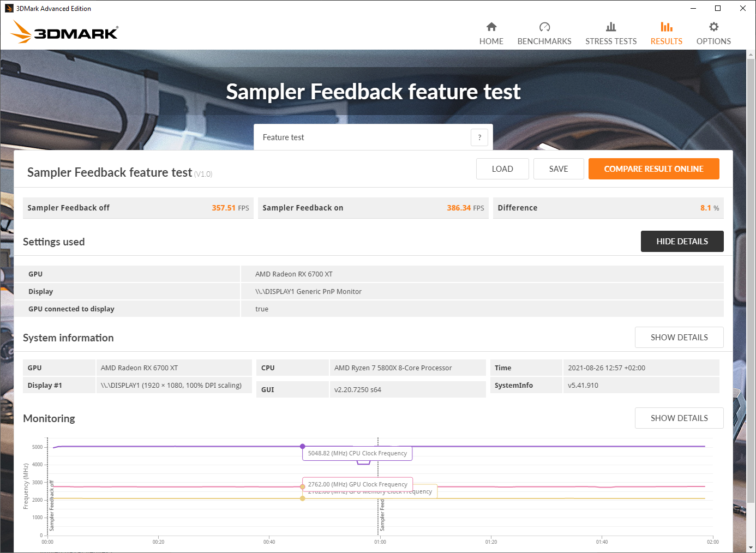Click the AMD Radeon RX 6700 XT settings value
Image resolution: width=756 pixels, height=553 pixels.
294,274
